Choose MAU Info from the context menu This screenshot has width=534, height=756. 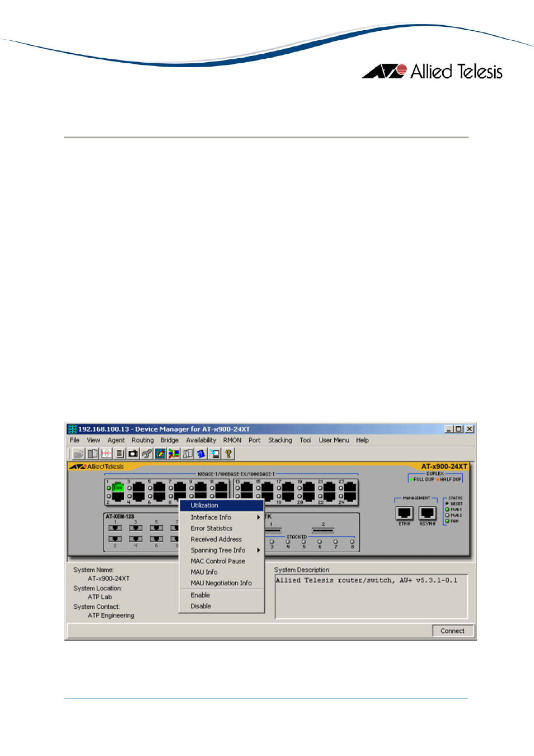(x=222, y=572)
